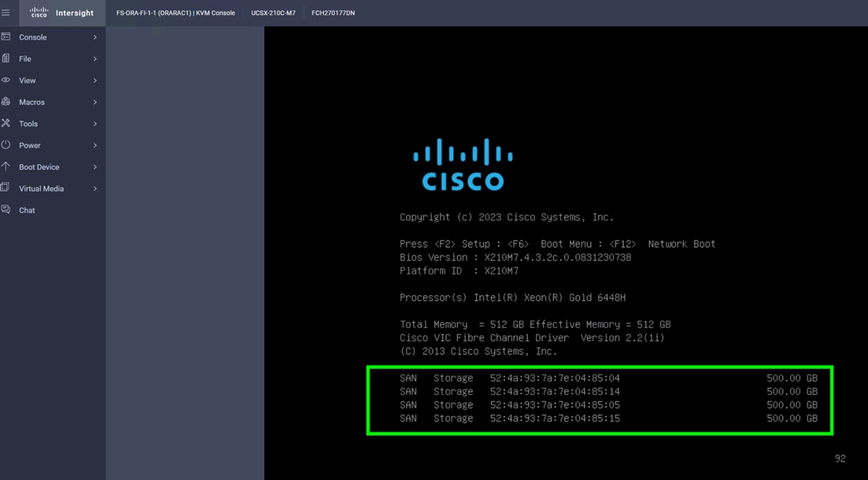Open the hamburger navigation menu

6,13
